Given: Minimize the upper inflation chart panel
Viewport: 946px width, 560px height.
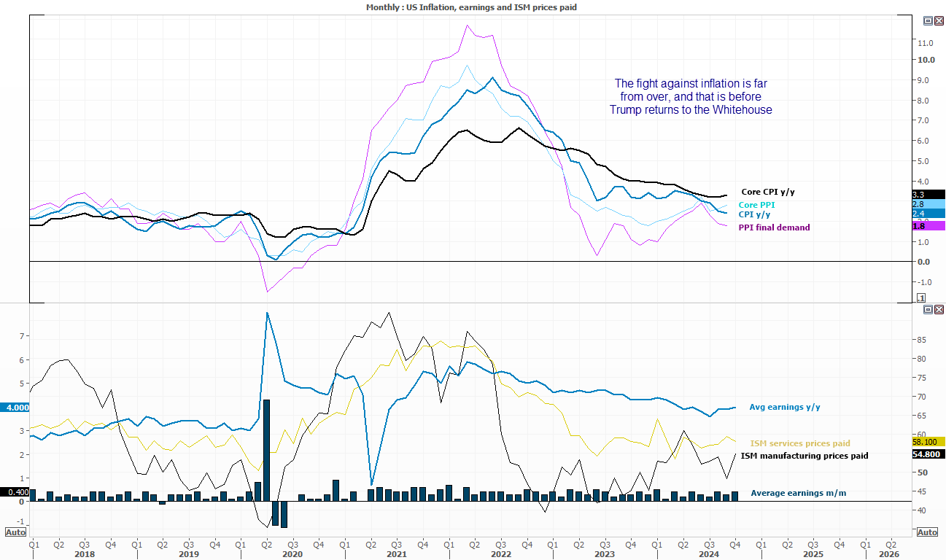Looking at the screenshot, I should point(928,21).
